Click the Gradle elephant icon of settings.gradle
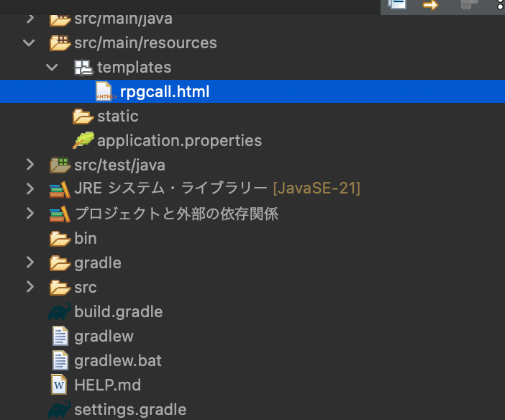The width and height of the screenshot is (505, 420). 60,409
